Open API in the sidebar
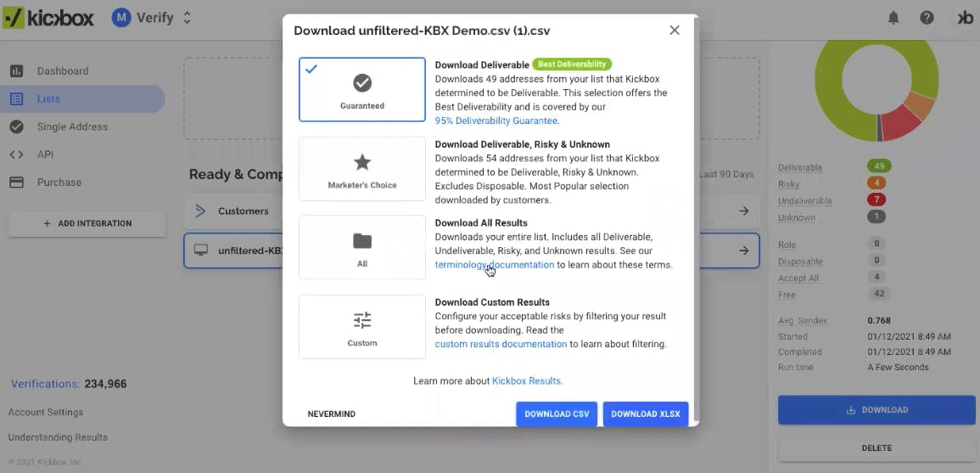The width and height of the screenshot is (980, 473). [x=45, y=155]
